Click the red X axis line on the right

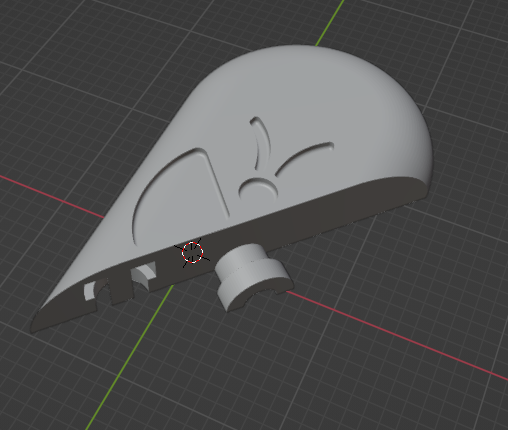coord(400,336)
